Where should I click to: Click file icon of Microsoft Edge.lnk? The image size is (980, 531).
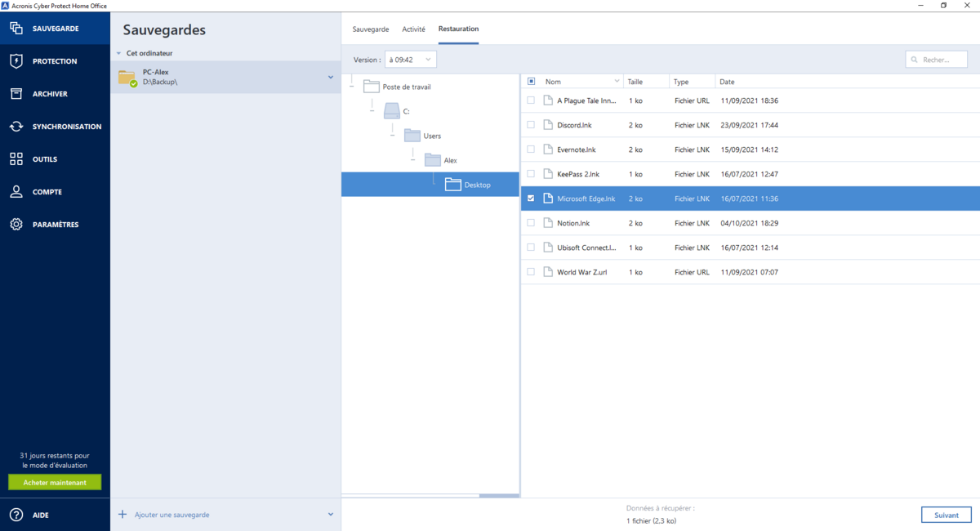(x=549, y=199)
